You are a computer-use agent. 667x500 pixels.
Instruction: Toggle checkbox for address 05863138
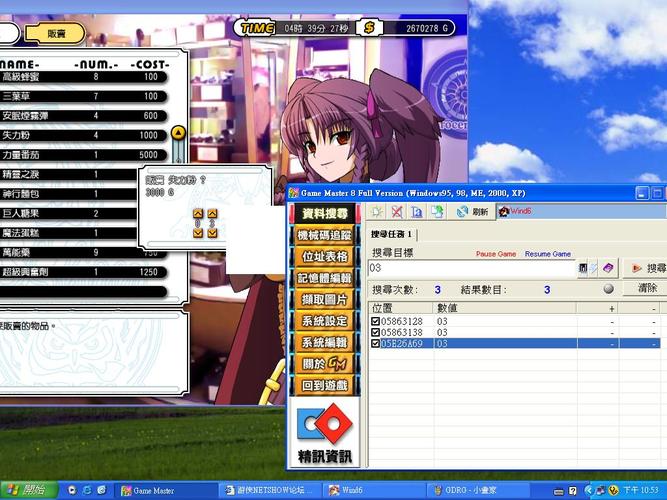coord(375,332)
